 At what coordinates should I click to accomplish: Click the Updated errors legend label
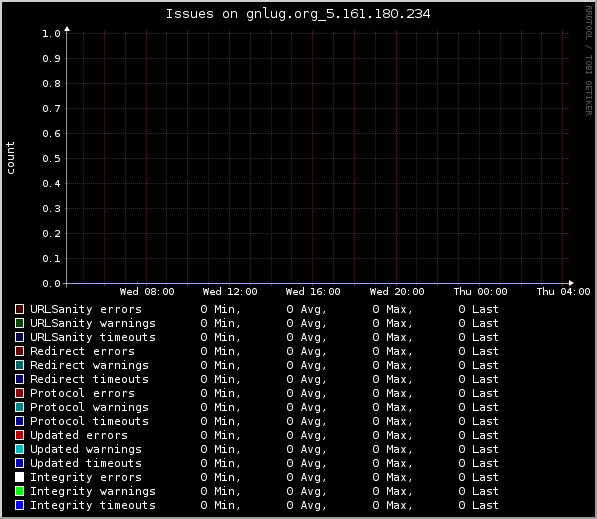[79, 435]
